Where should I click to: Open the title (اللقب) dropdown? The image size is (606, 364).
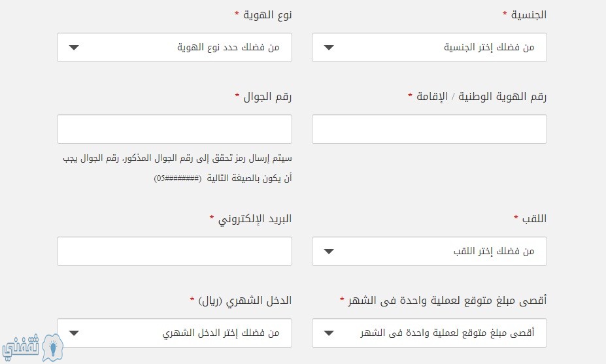(429, 251)
